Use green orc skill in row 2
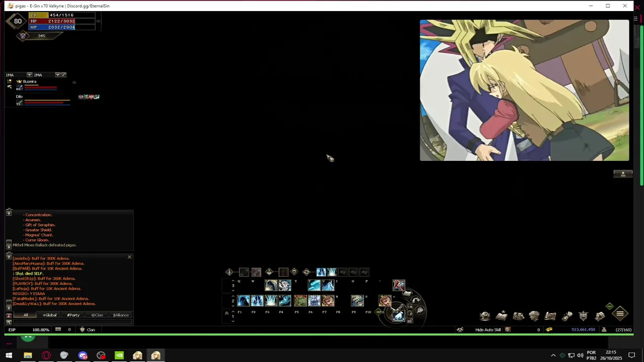Screen dimensions: 644x362 click(300, 301)
